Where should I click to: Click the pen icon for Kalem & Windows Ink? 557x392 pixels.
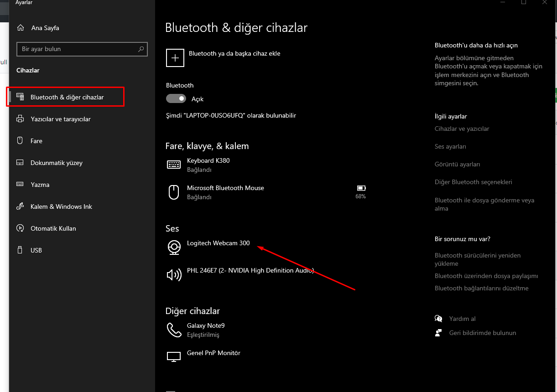pos(20,206)
